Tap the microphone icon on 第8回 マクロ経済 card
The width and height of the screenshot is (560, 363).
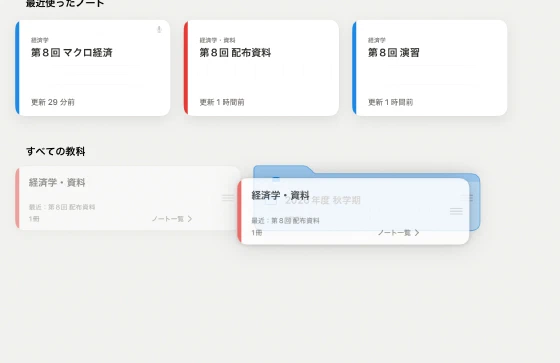[x=159, y=30]
